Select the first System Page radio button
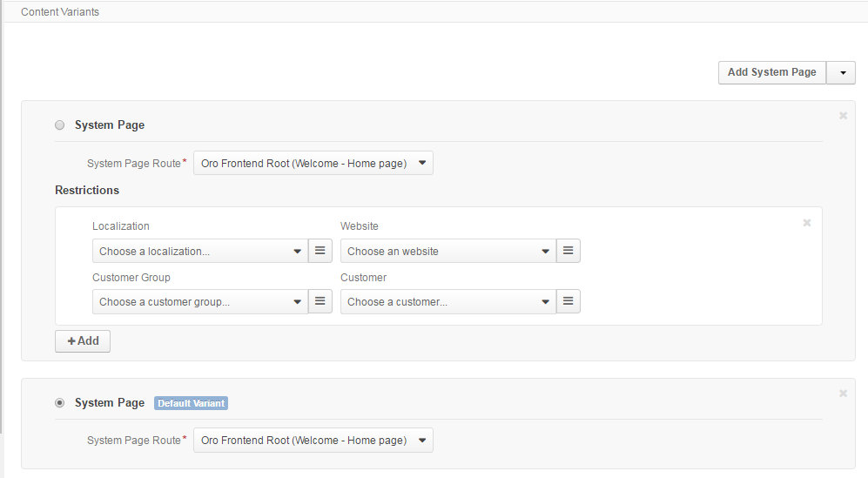868x478 pixels. coord(60,125)
